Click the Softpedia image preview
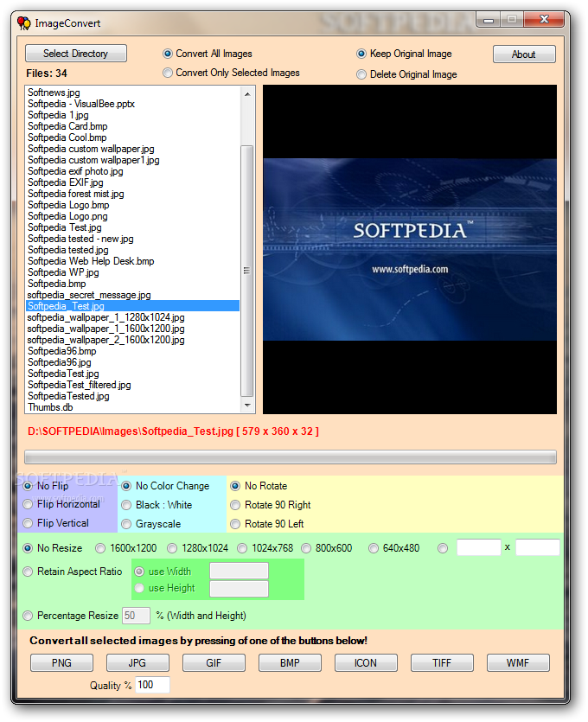This screenshot has height=722, width=588. (410, 250)
